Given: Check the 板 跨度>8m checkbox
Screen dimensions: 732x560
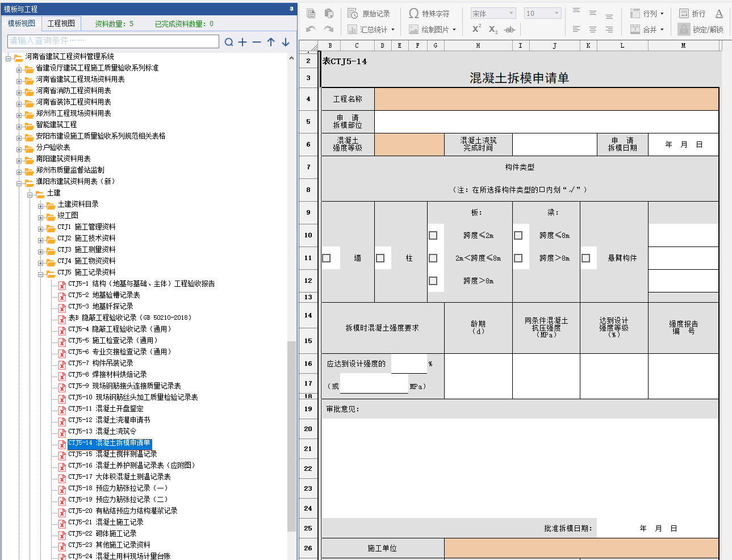Looking at the screenshot, I should (x=433, y=281).
